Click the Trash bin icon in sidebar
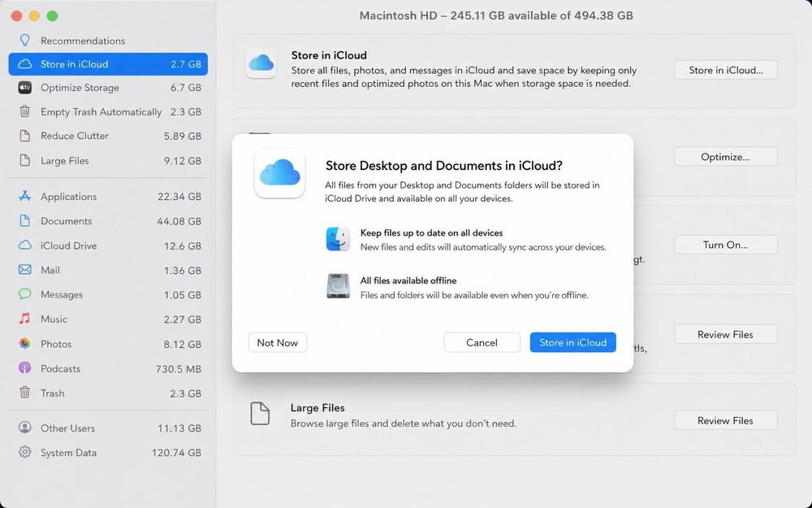812x508 pixels. [25, 393]
